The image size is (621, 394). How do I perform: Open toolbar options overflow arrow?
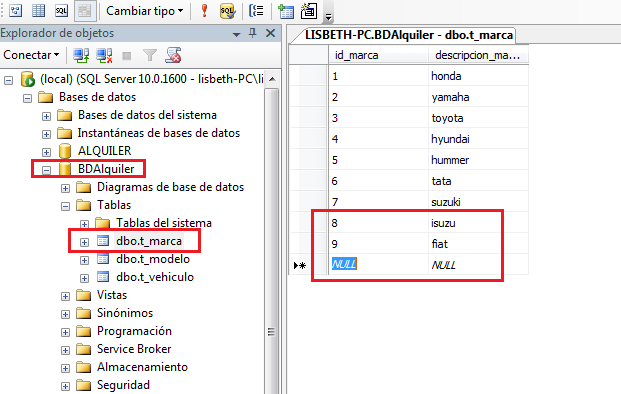328,17
